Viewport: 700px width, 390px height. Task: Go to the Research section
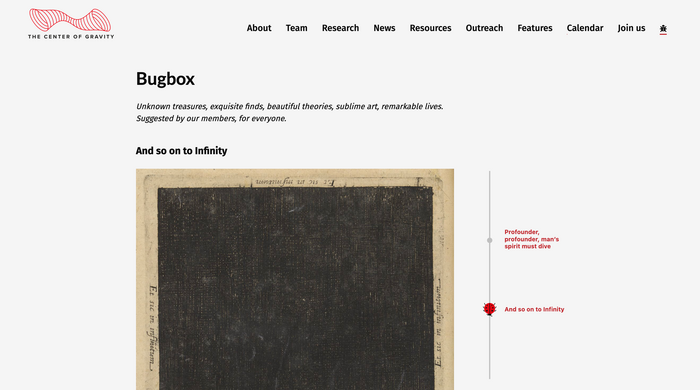(340, 28)
